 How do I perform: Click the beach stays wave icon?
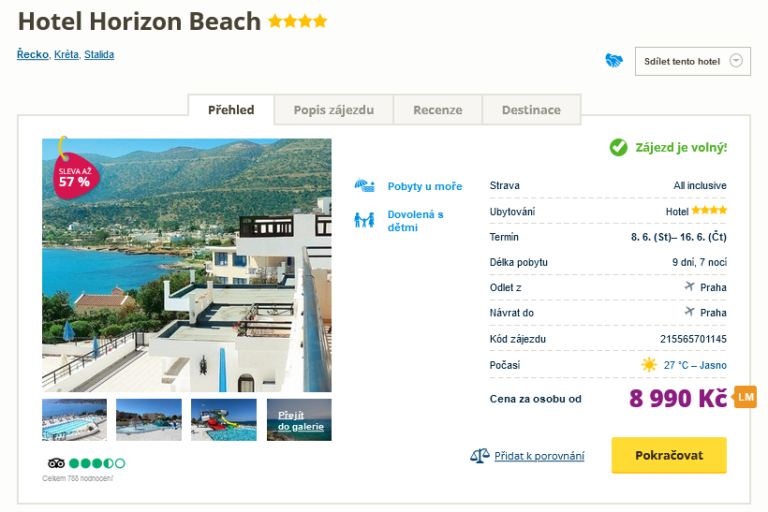pyautogui.click(x=364, y=186)
